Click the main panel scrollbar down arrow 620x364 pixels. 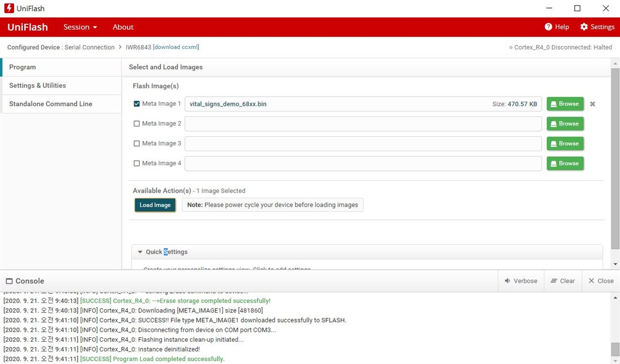[615, 264]
